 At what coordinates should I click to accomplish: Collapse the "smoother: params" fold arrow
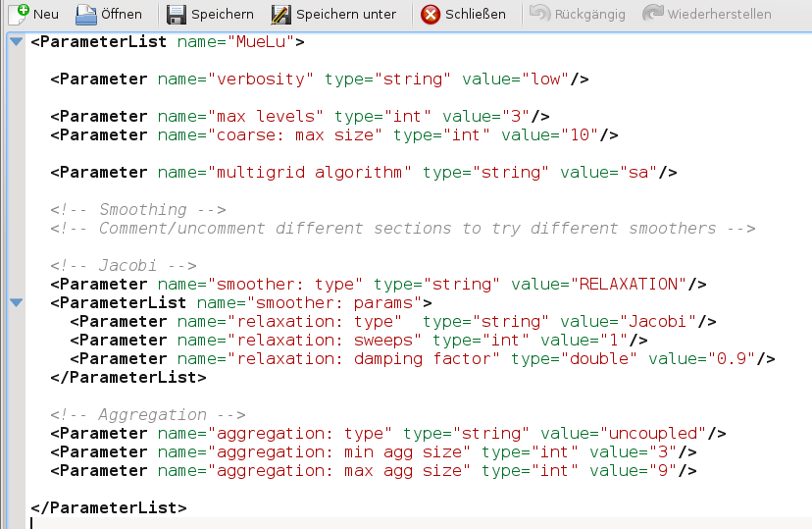pos(16,302)
